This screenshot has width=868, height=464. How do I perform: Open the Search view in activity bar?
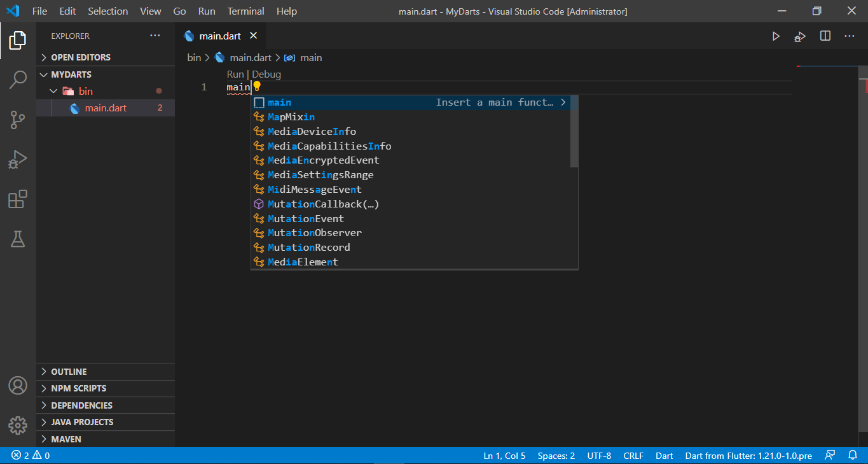click(x=18, y=80)
